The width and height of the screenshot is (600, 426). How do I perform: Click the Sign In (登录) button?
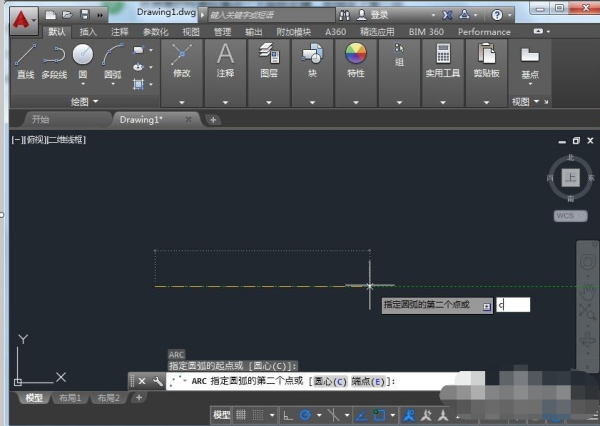point(382,15)
